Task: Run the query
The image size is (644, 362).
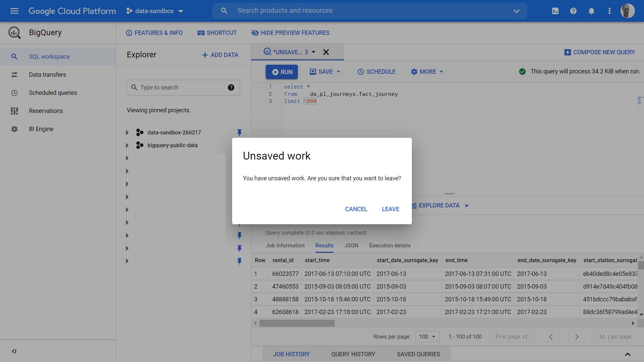Action: [x=282, y=72]
